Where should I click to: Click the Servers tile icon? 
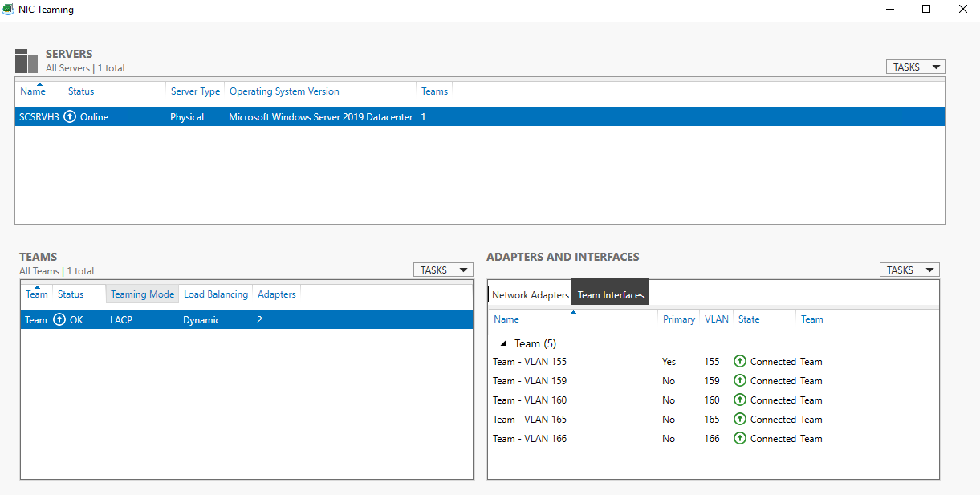click(x=26, y=61)
